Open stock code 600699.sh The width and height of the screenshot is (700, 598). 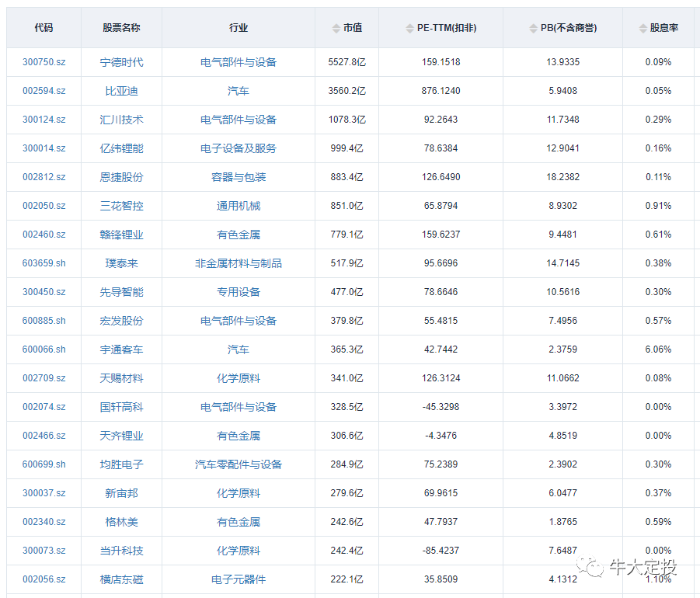[44, 464]
